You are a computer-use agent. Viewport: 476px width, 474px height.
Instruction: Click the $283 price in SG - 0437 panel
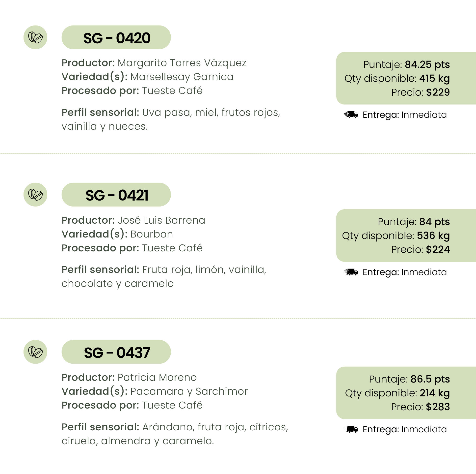tap(438, 407)
